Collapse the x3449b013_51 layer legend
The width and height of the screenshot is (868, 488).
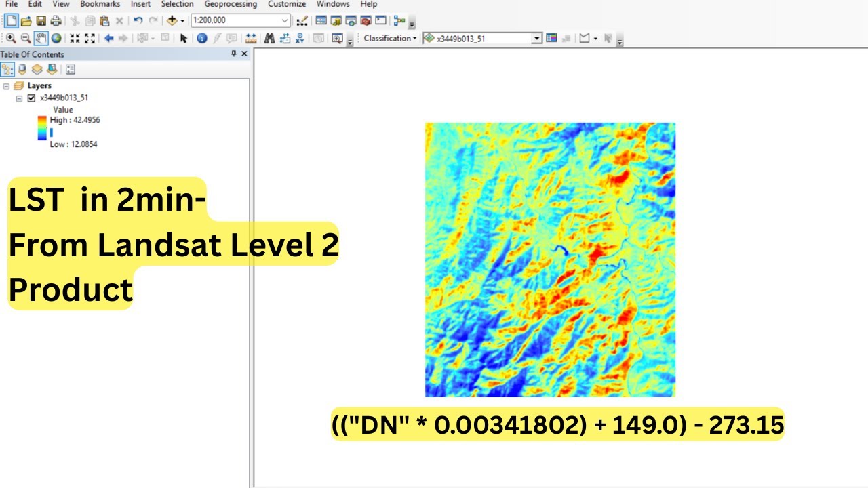pos(19,98)
